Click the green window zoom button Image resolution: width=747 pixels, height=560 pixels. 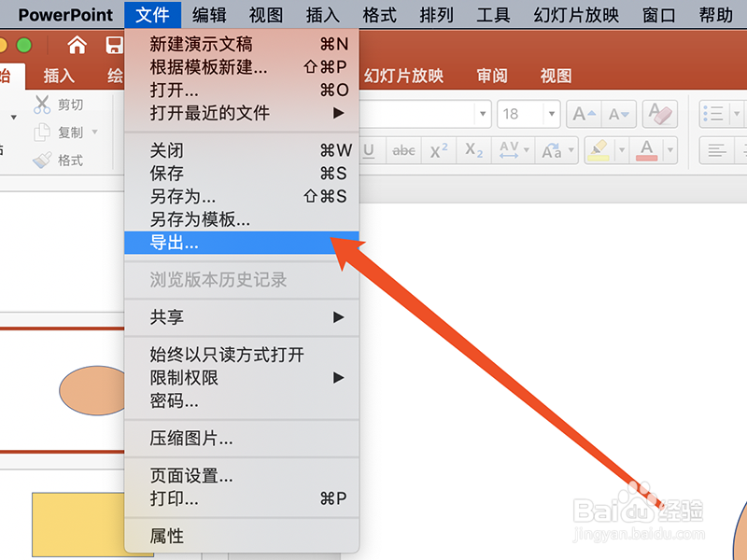click(x=24, y=45)
